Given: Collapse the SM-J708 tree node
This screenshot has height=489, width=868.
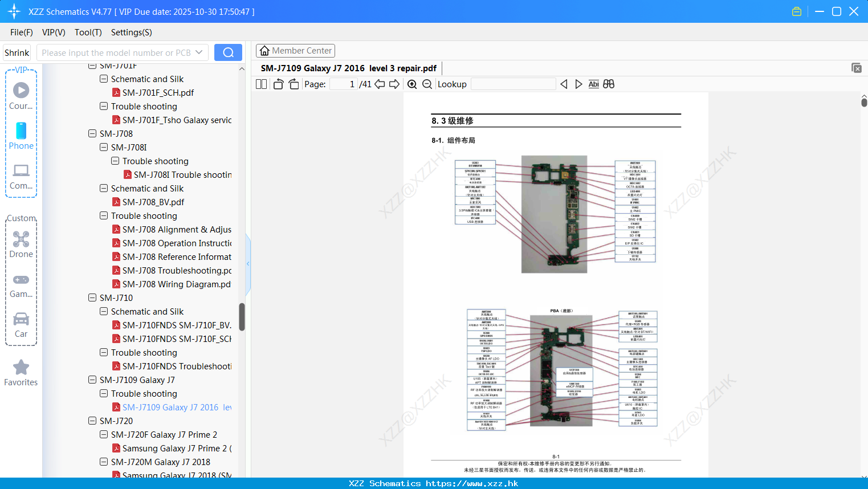Looking at the screenshot, I should point(92,133).
